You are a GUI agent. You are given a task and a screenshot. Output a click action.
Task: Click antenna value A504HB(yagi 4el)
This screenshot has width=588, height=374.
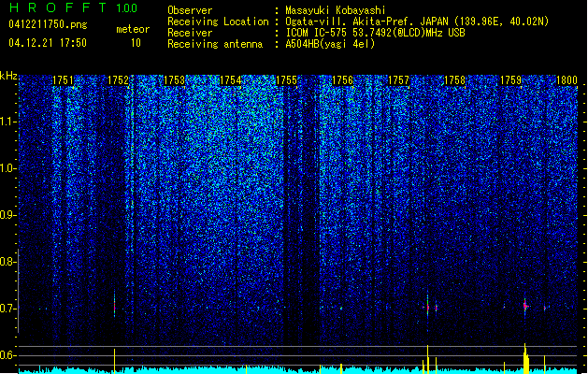330,44
